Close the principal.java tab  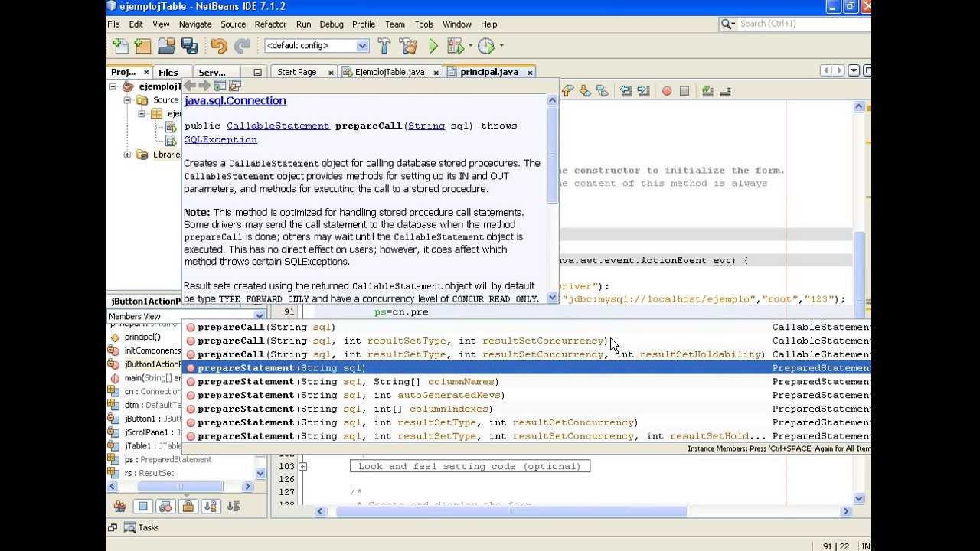tap(529, 73)
